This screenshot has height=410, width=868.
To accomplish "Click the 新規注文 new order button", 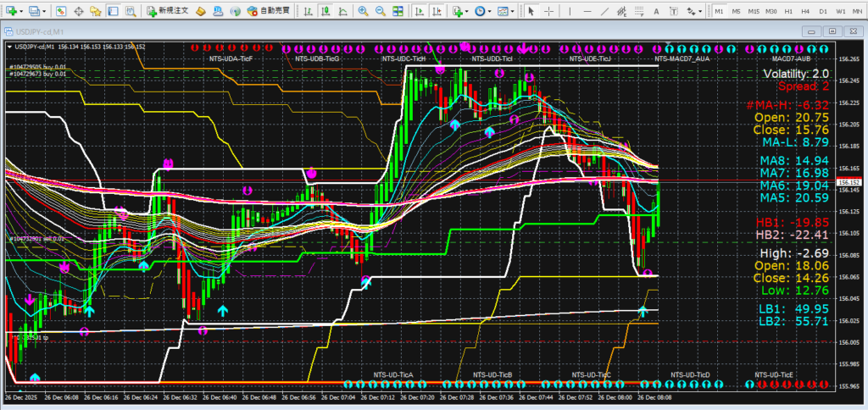I will tap(156, 11).
